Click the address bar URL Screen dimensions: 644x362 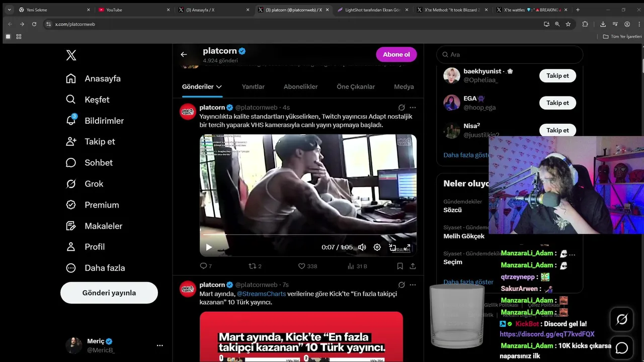pyautogui.click(x=75, y=24)
